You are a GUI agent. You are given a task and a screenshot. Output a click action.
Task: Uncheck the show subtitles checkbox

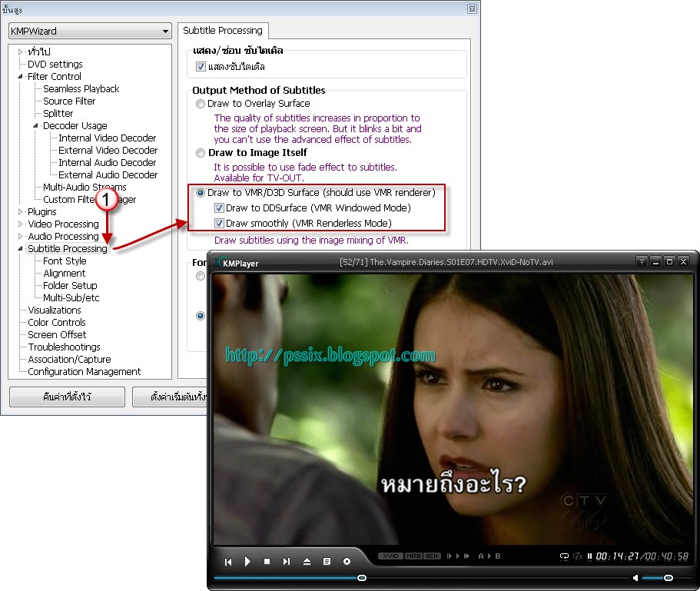201,67
